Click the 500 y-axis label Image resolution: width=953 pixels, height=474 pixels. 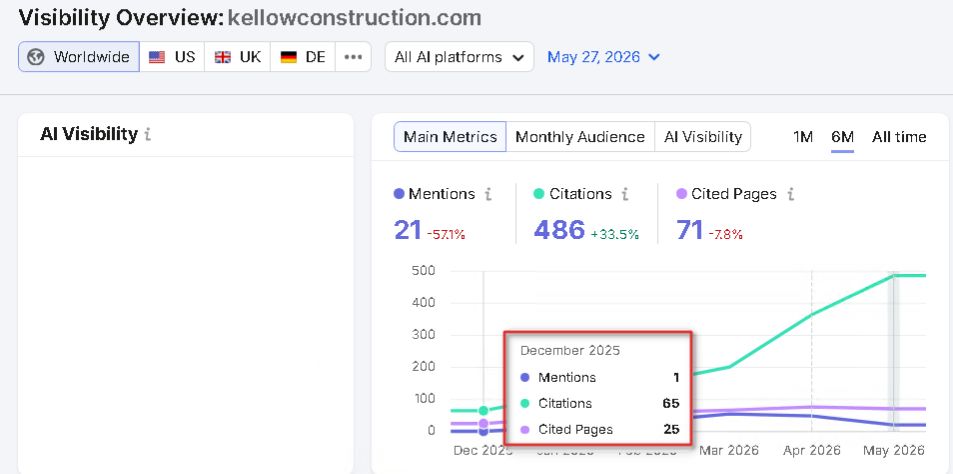tap(423, 270)
